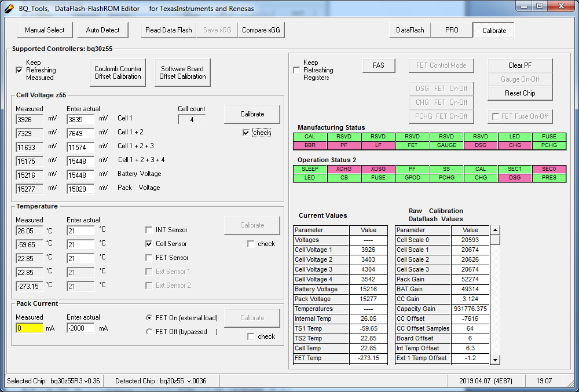Untick the Cell Sensor checkbox
Image resolution: width=579 pixels, height=392 pixels.
(149, 244)
